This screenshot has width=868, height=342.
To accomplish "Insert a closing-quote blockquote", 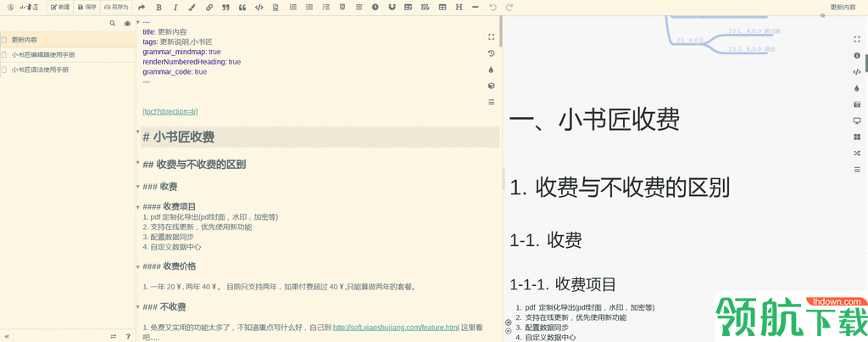I will (225, 7).
